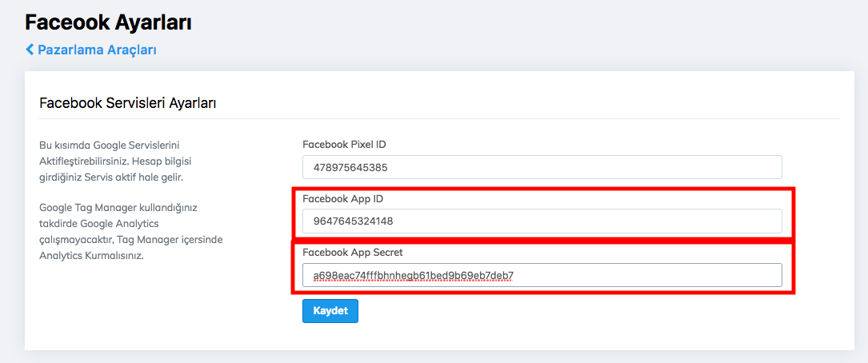
Task: Click the Facebook App ID label text
Action: 344,198
